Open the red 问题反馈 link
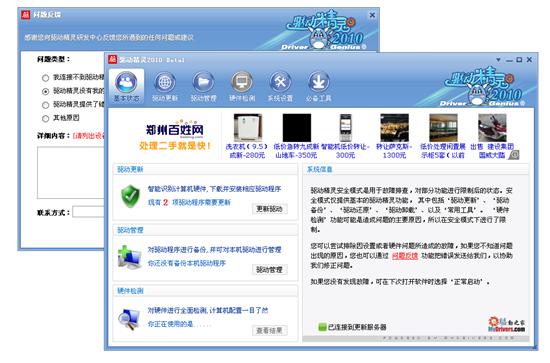Viewport: 550px width, 363px height. point(405,256)
